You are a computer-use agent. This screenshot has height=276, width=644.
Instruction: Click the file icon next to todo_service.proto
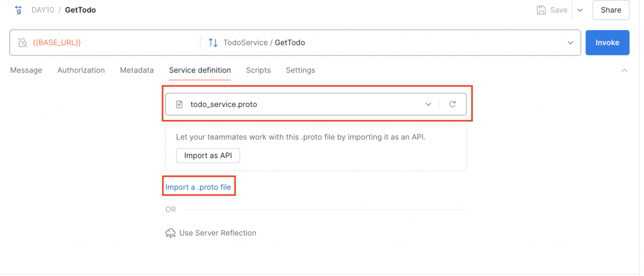point(179,104)
